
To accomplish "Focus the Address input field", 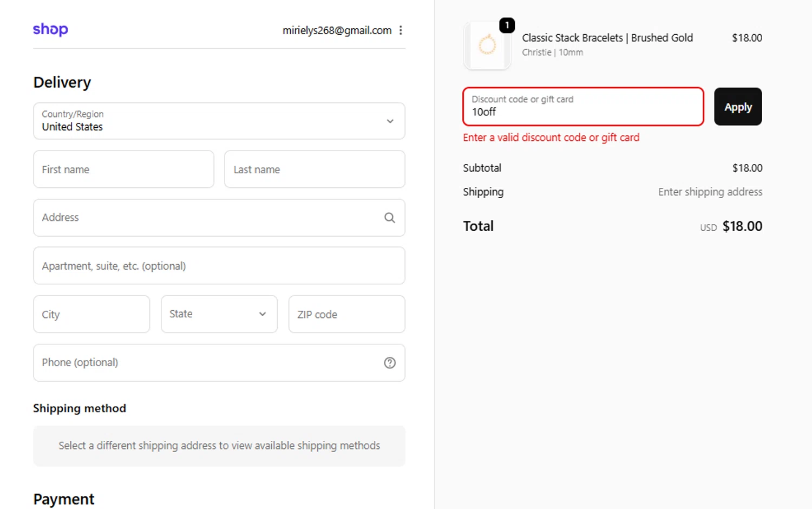I will (219, 218).
